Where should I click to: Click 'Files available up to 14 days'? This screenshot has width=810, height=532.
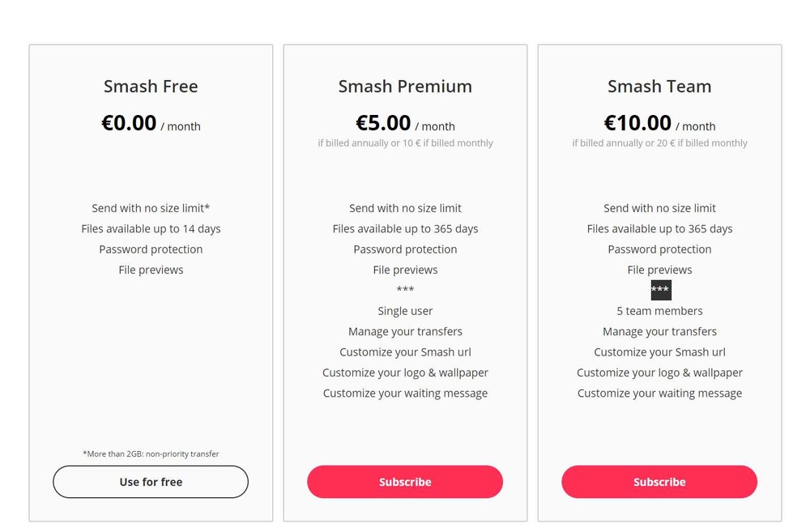[151, 229]
